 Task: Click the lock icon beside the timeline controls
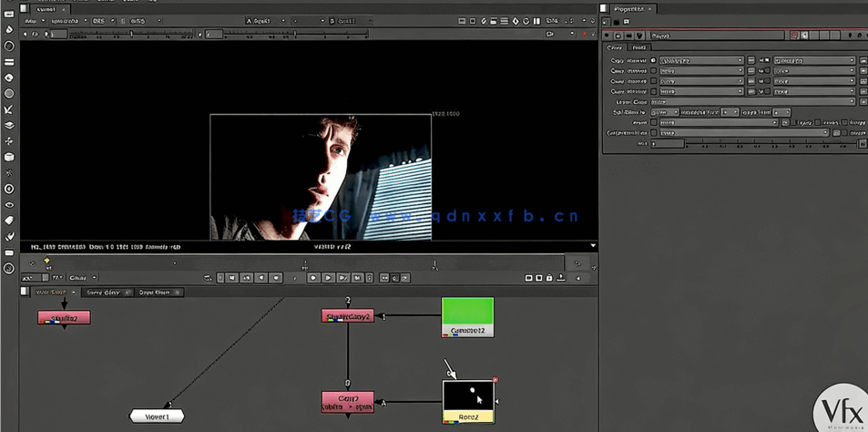tap(548, 278)
